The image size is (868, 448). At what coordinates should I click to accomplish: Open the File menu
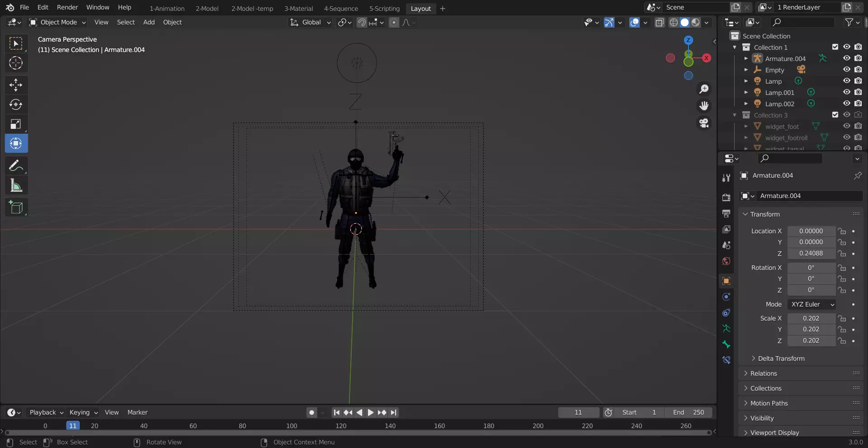click(x=24, y=7)
